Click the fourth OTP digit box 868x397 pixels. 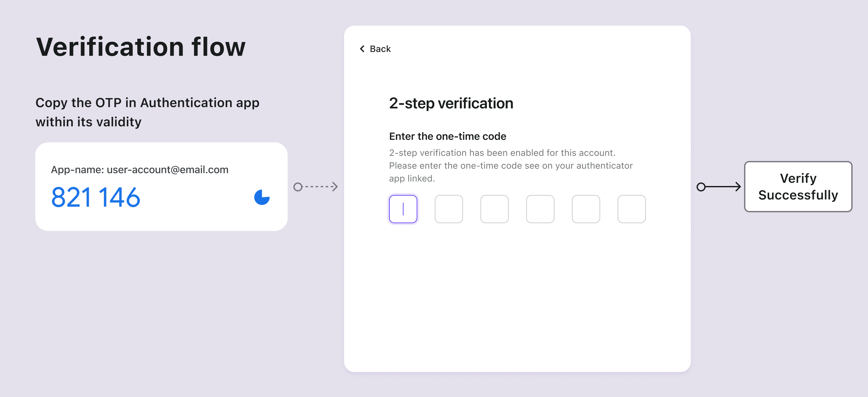click(540, 208)
